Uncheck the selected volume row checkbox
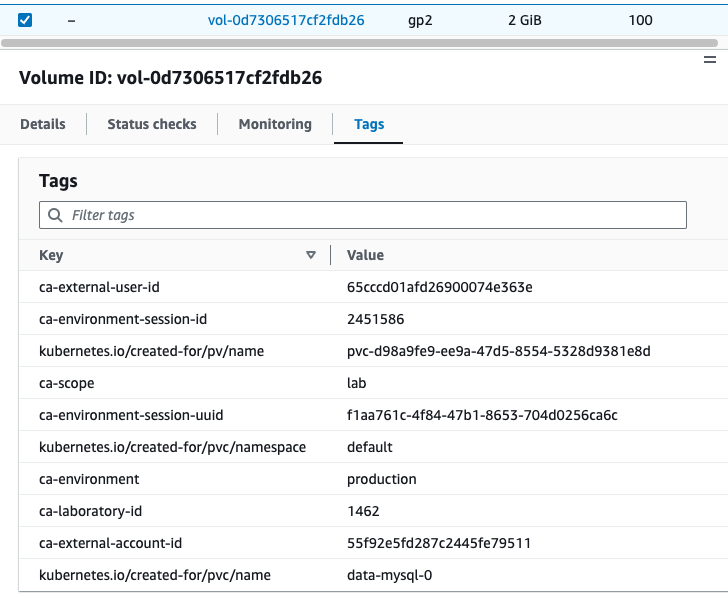 25,20
